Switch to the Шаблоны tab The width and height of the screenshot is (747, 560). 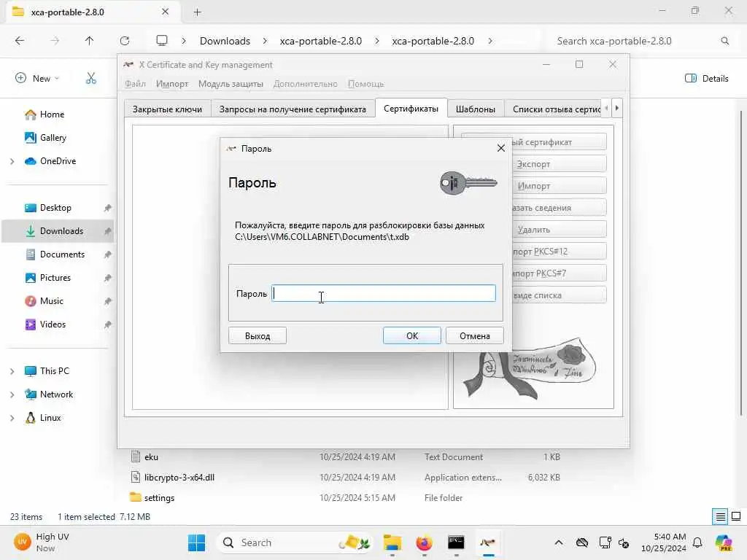476,109
